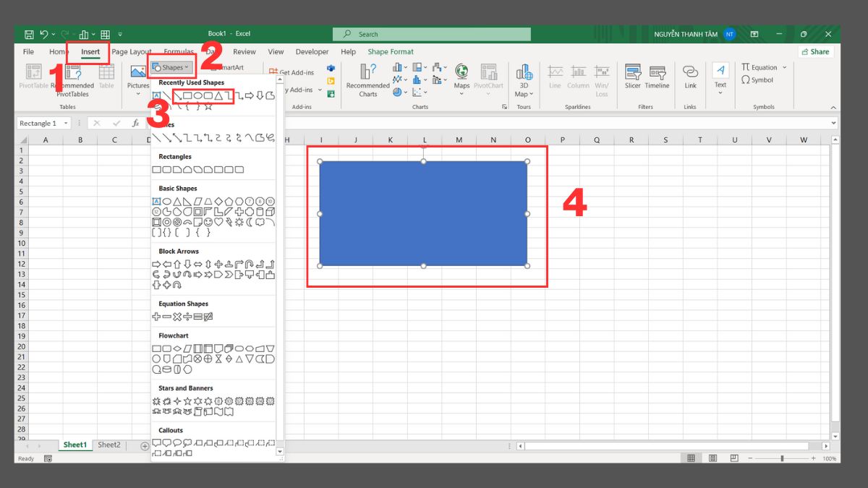Switch to the Shape Format tab
868x488 pixels.
point(391,51)
